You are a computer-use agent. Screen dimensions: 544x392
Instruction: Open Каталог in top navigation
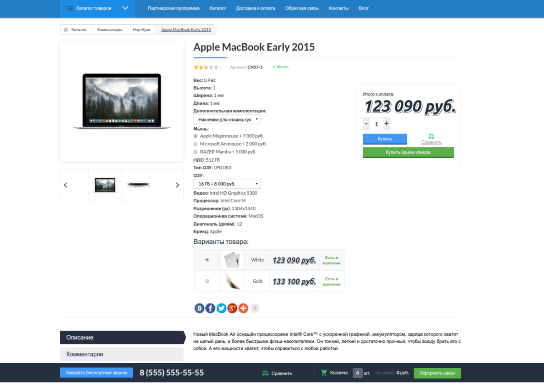pos(218,8)
